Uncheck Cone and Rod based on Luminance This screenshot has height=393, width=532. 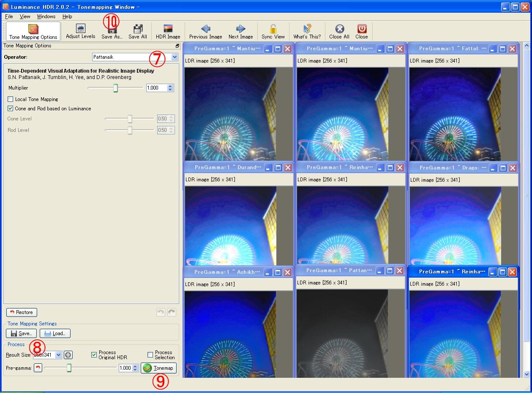[x=11, y=109]
